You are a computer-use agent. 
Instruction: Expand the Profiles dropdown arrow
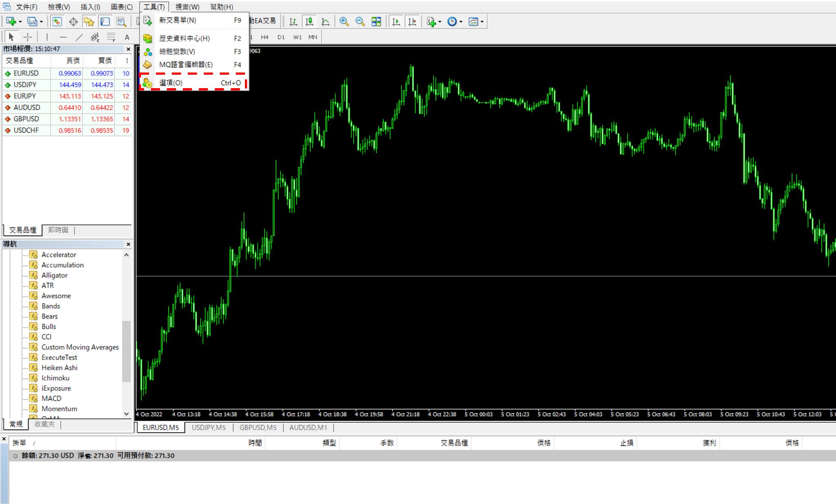(x=41, y=22)
